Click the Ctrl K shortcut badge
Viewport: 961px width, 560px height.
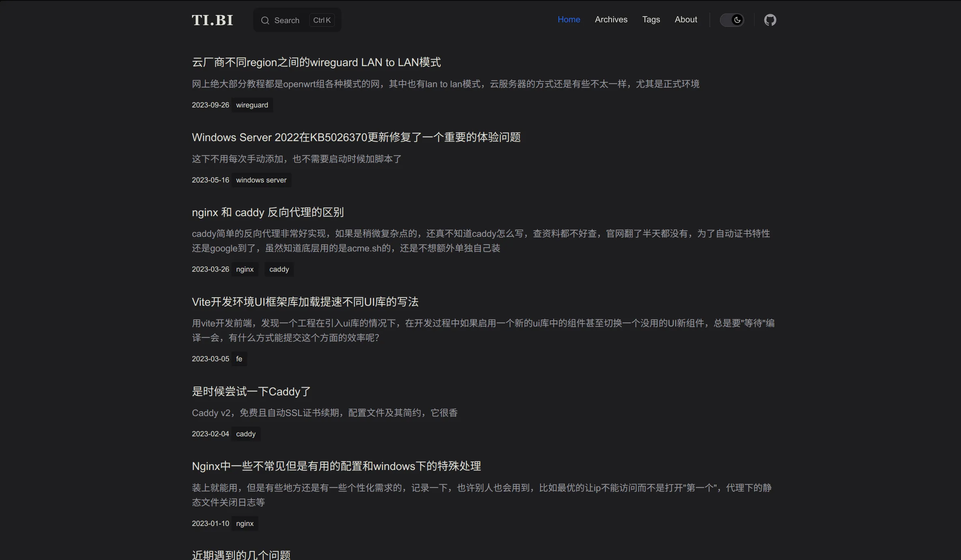tap(322, 20)
